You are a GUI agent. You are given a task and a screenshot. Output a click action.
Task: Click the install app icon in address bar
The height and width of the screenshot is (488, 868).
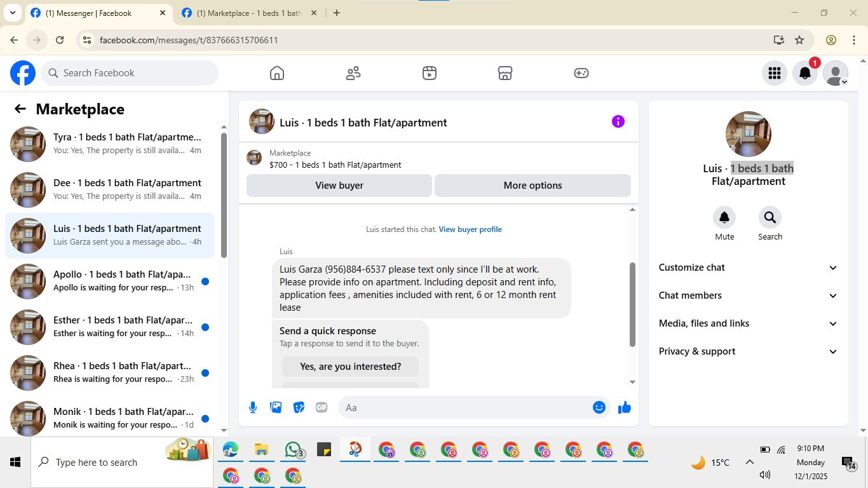[x=779, y=40]
